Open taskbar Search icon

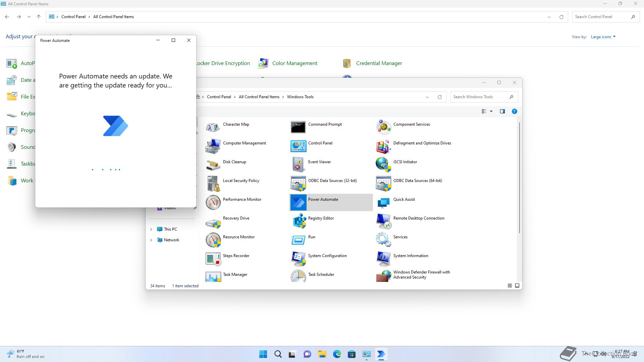pyautogui.click(x=278, y=354)
